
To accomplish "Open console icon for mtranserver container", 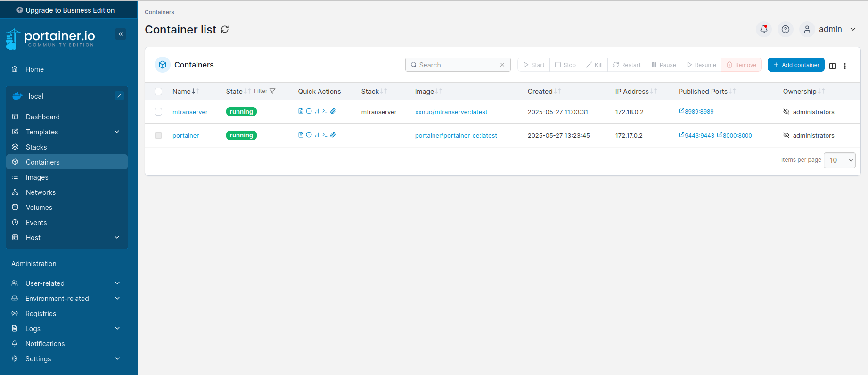I will (x=325, y=111).
